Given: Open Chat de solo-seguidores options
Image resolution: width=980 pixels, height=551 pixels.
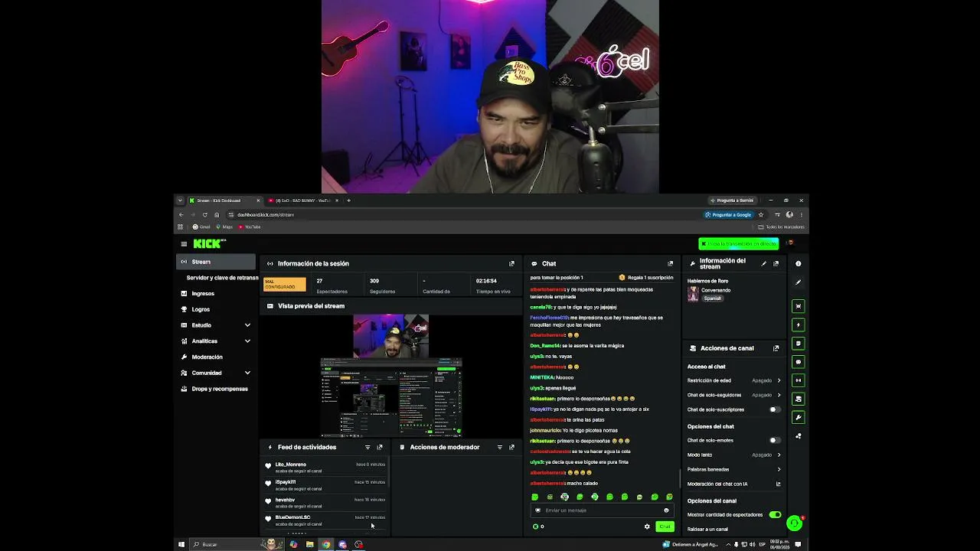Looking at the screenshot, I should [734, 395].
